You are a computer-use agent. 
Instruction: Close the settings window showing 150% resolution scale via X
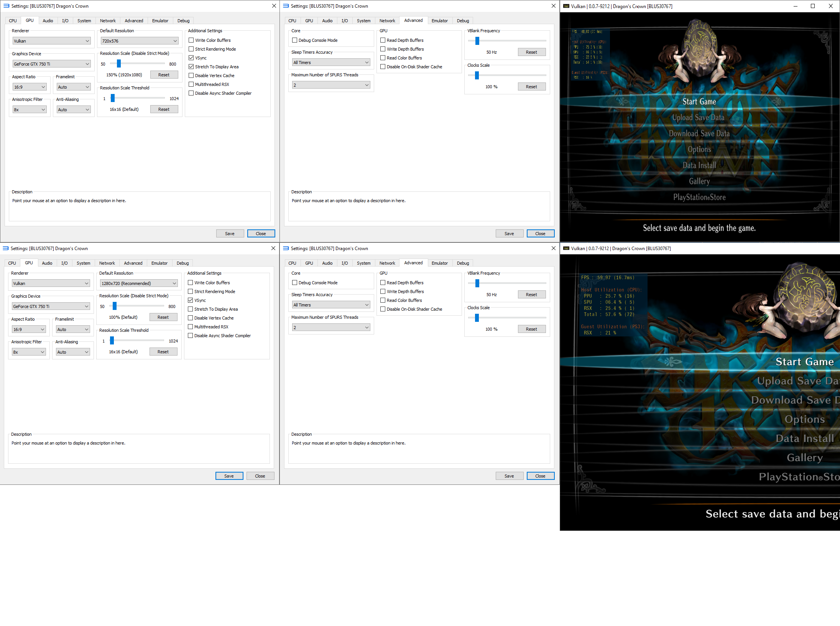pos(274,6)
